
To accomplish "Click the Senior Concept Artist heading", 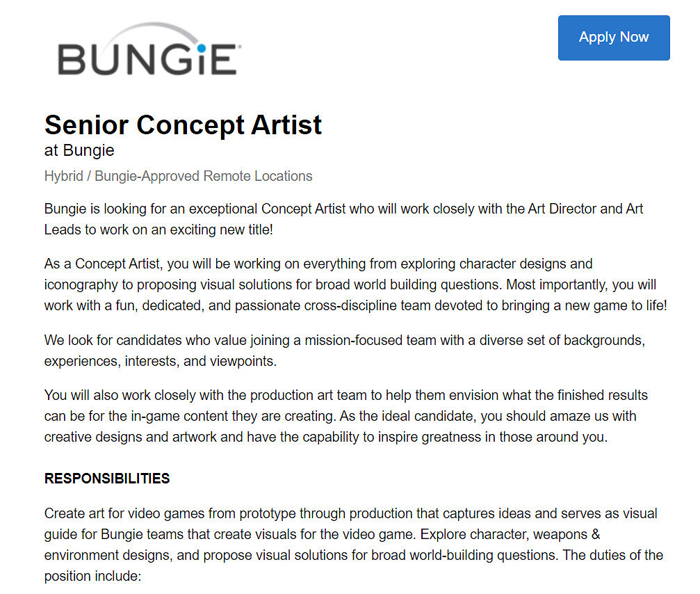I will (x=183, y=125).
